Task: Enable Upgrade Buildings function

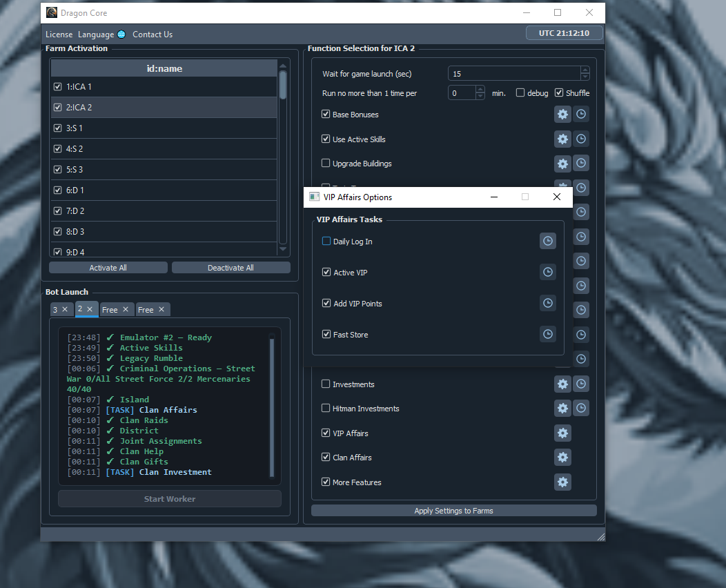Action: point(326,163)
